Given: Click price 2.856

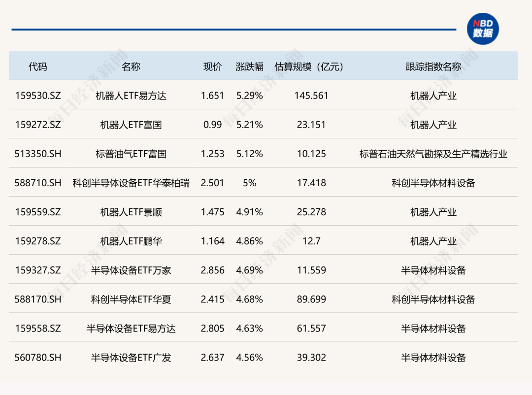Looking at the screenshot, I should pos(212,270).
